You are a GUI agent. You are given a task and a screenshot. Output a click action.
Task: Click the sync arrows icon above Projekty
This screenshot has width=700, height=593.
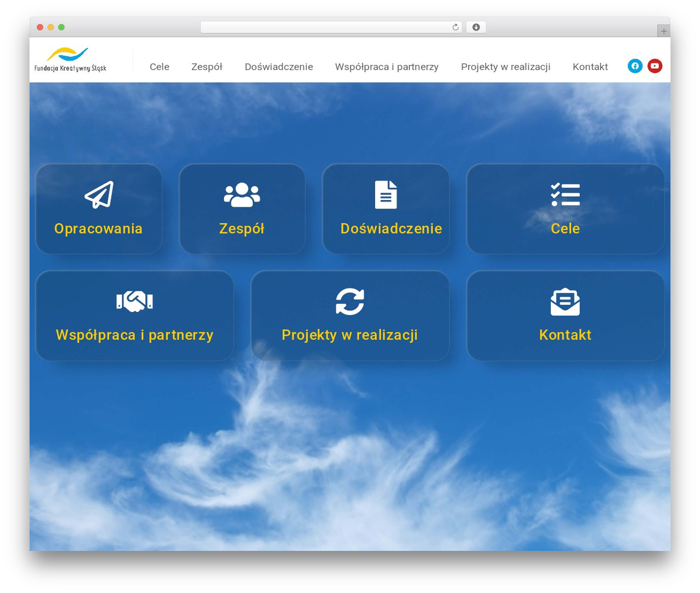(x=350, y=301)
